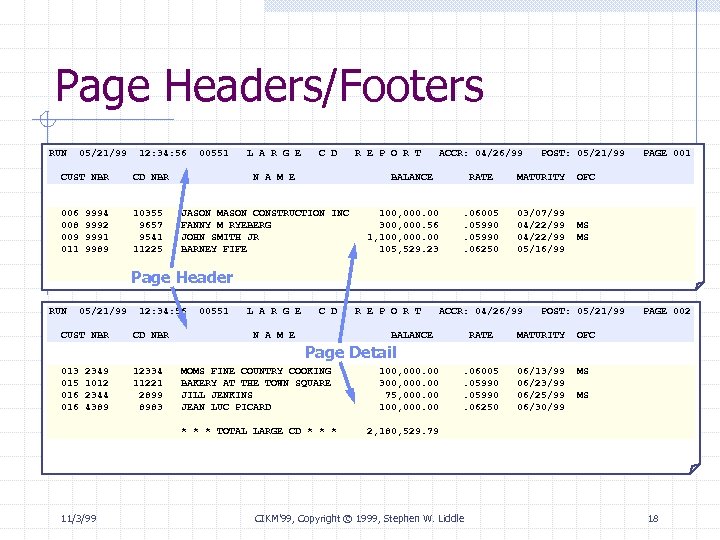This screenshot has width=720, height=540.
Task: Click the 'Page Detail' annotation label
Action: (350, 352)
